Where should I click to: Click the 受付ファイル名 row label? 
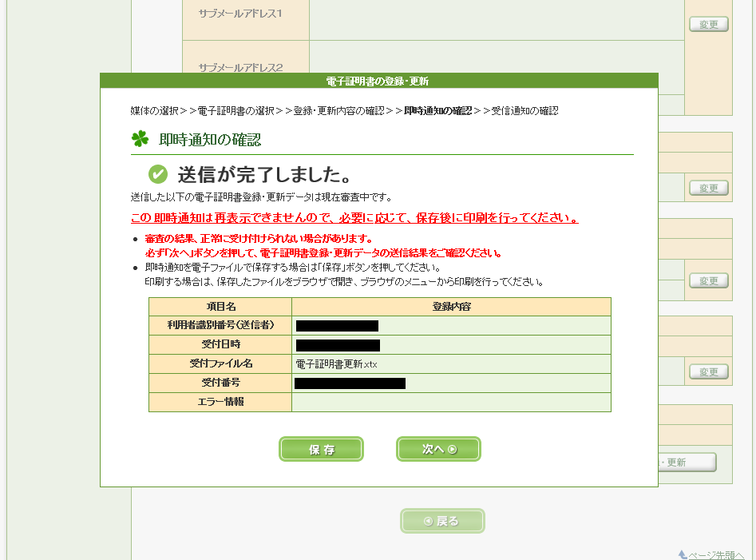coord(220,363)
